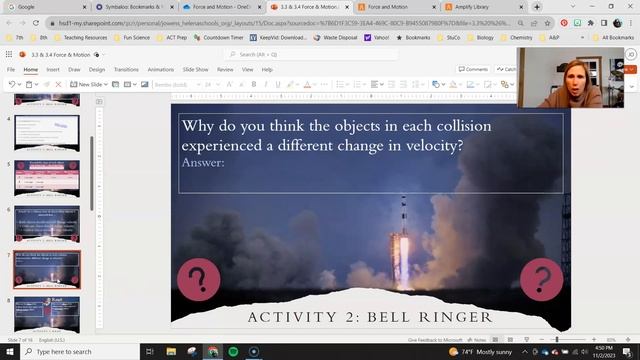Open the Windows Start menu

tap(9, 351)
